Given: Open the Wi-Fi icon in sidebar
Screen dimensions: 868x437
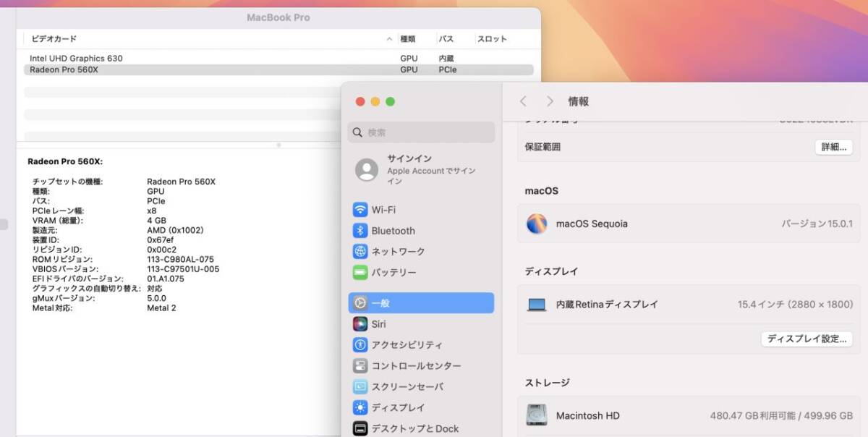Looking at the screenshot, I should pyautogui.click(x=360, y=210).
